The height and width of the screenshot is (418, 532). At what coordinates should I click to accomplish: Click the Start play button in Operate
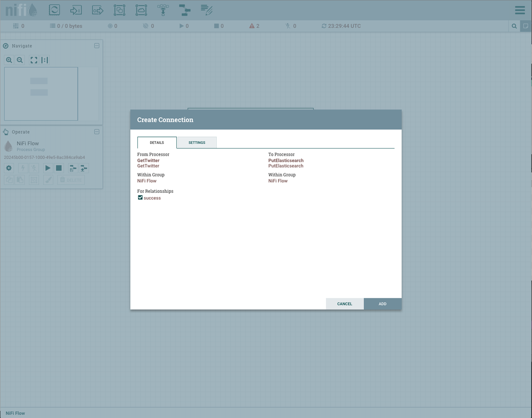click(x=48, y=168)
